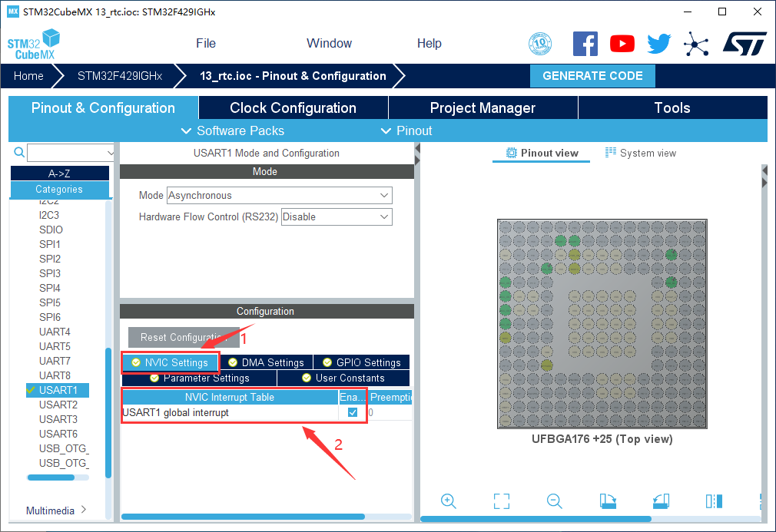
Task: Click the 13_rtc.ioc breadcrumb
Action: pos(293,76)
